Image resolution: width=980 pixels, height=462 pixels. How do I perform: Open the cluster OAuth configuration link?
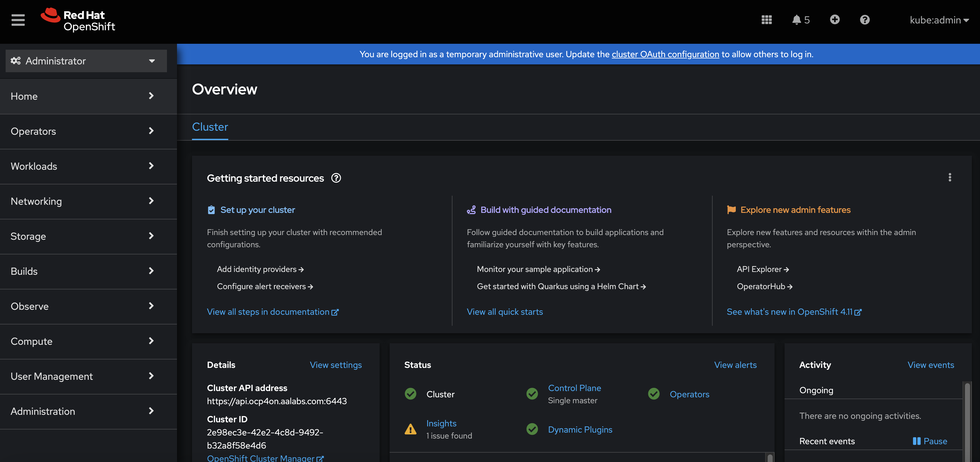665,54
